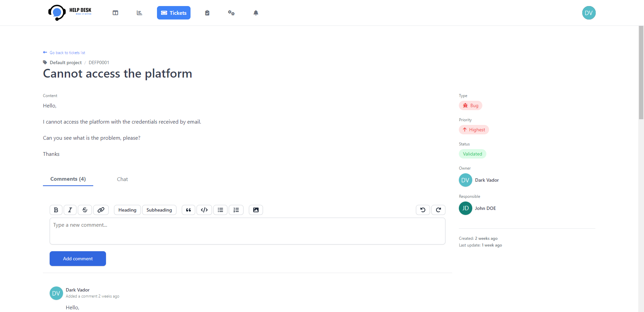Click the Bug type badge

coord(471,105)
